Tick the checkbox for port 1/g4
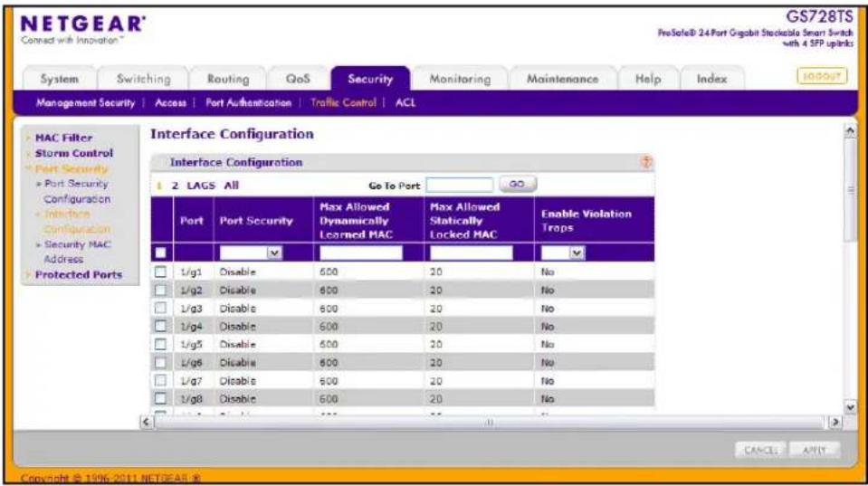 coord(160,326)
